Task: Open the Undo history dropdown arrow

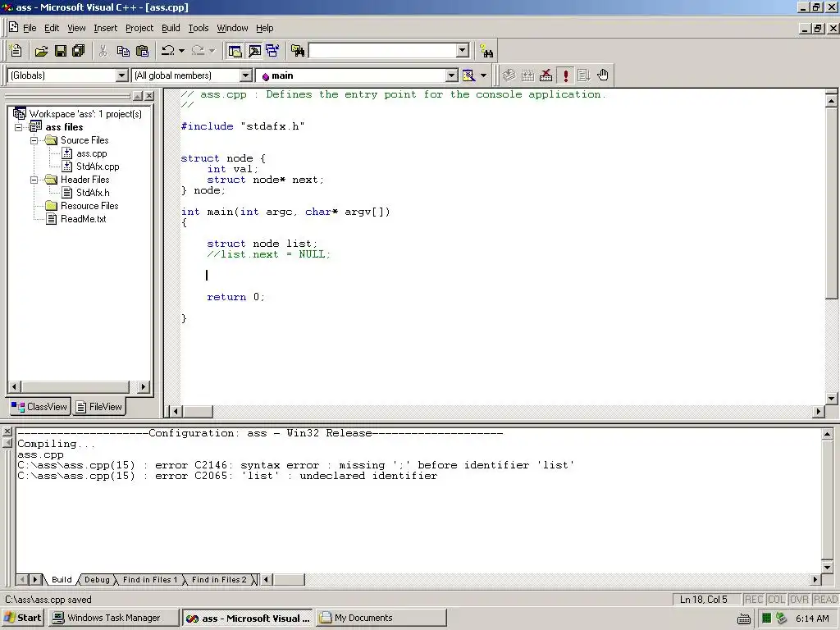Action: 181,51
